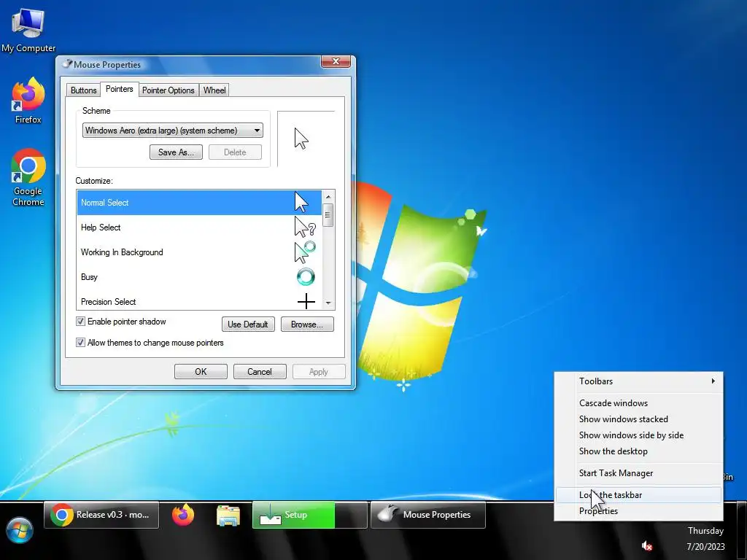This screenshot has width=747, height=560.
Task: Open the Windows Explorer taskbar icon
Action: (228, 516)
